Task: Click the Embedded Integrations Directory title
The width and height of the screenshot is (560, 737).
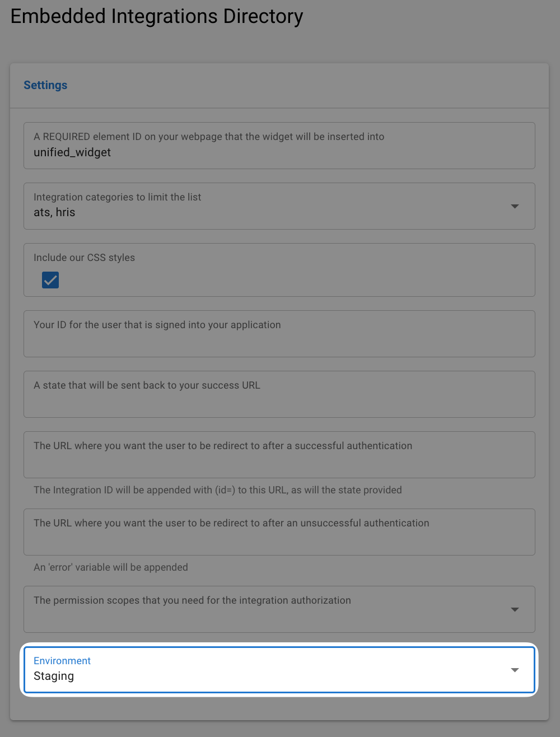Action: tap(157, 16)
